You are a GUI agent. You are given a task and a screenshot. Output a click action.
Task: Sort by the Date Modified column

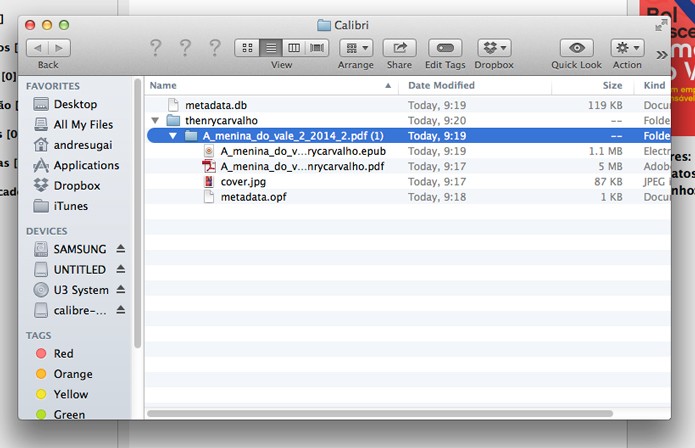pyautogui.click(x=475, y=86)
